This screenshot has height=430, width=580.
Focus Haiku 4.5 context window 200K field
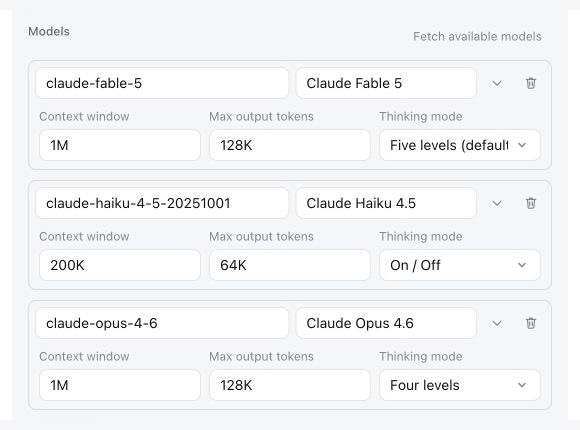pyautogui.click(x=120, y=265)
